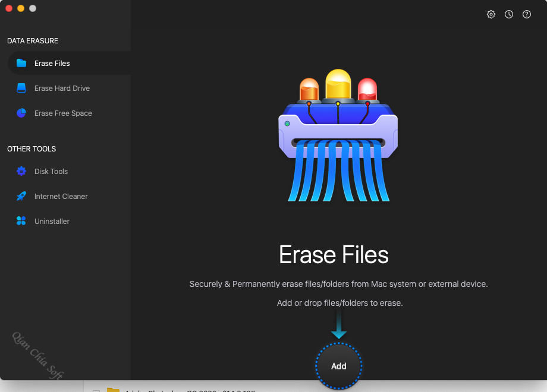547x392 pixels.
Task: Click the Uninstaller four-dot icon
Action: click(x=21, y=221)
